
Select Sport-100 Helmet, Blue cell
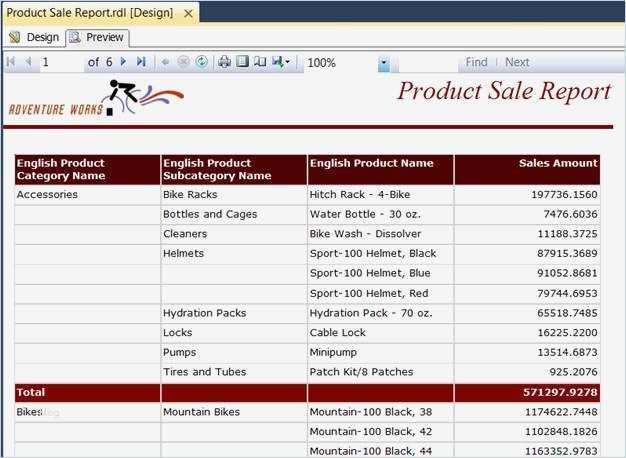coord(380,274)
